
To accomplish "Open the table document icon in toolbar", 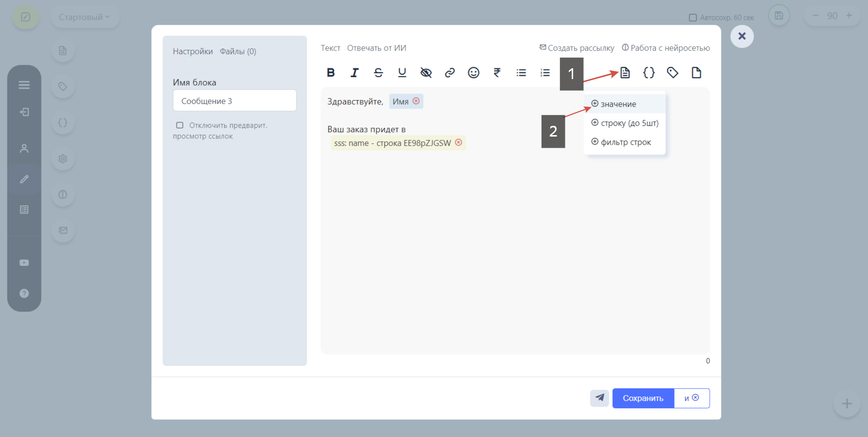I will (x=625, y=73).
